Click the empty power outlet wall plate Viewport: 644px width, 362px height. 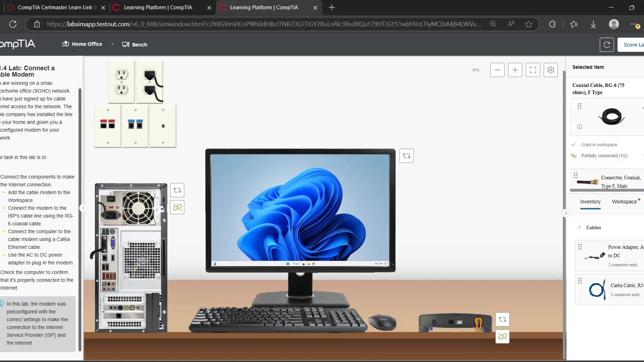pos(121,82)
